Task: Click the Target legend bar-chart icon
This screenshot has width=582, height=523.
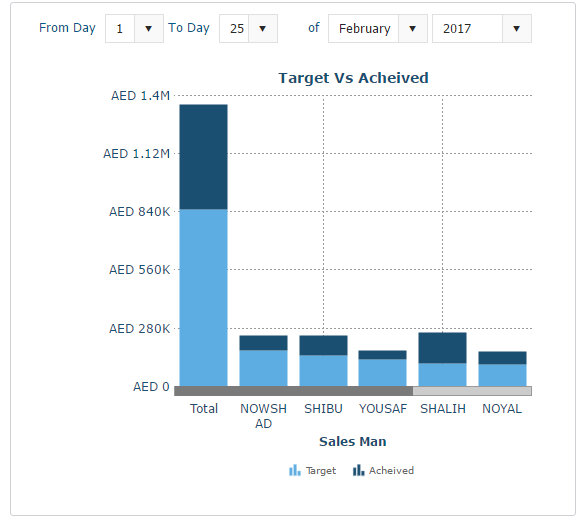Action: click(x=295, y=470)
